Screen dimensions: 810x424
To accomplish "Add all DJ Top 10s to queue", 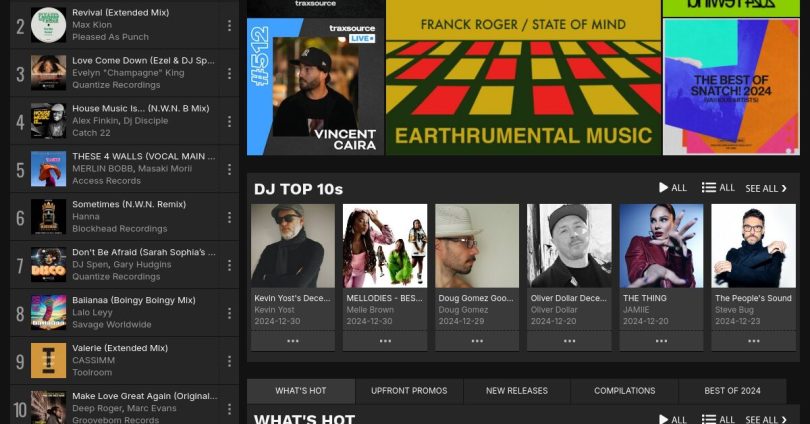I will pos(718,188).
